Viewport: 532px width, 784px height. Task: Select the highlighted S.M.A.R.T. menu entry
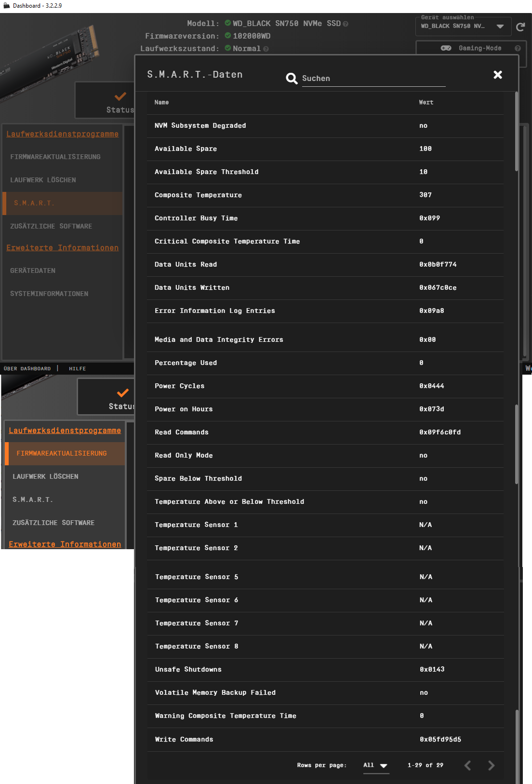coord(63,203)
